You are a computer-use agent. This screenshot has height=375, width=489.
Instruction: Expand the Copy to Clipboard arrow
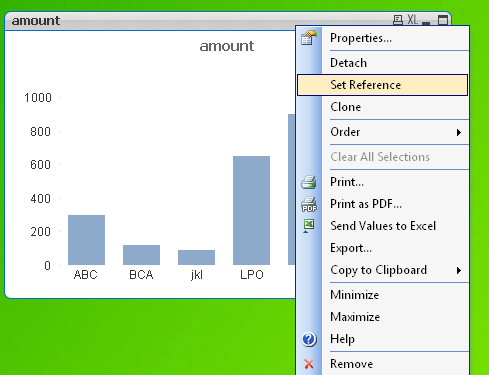(x=459, y=270)
